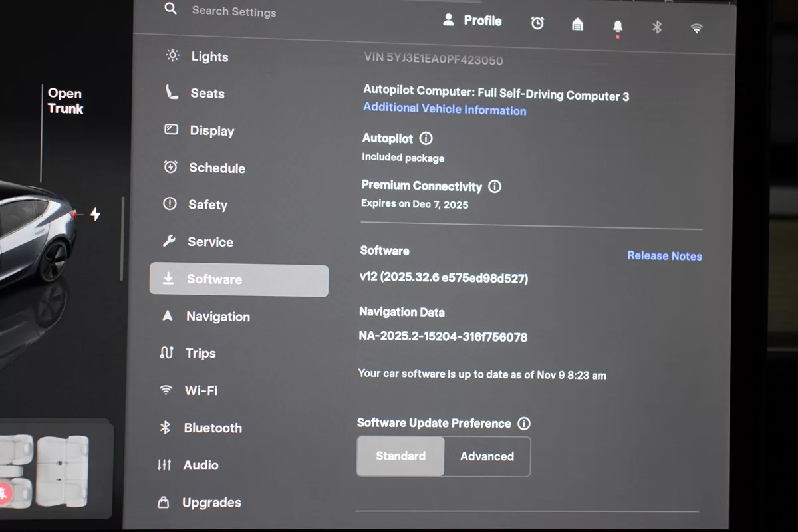Image resolution: width=798 pixels, height=532 pixels.
Task: Tap the charge port lightning bolt icon
Action: tap(95, 214)
